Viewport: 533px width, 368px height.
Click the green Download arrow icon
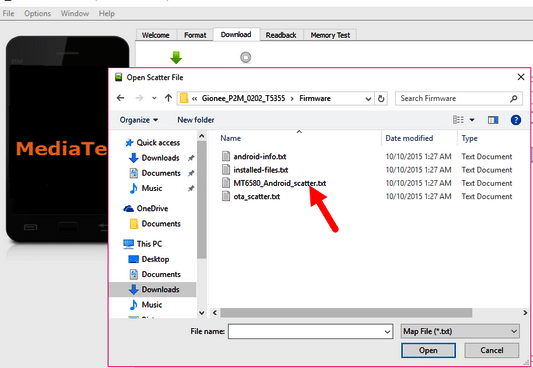point(176,57)
